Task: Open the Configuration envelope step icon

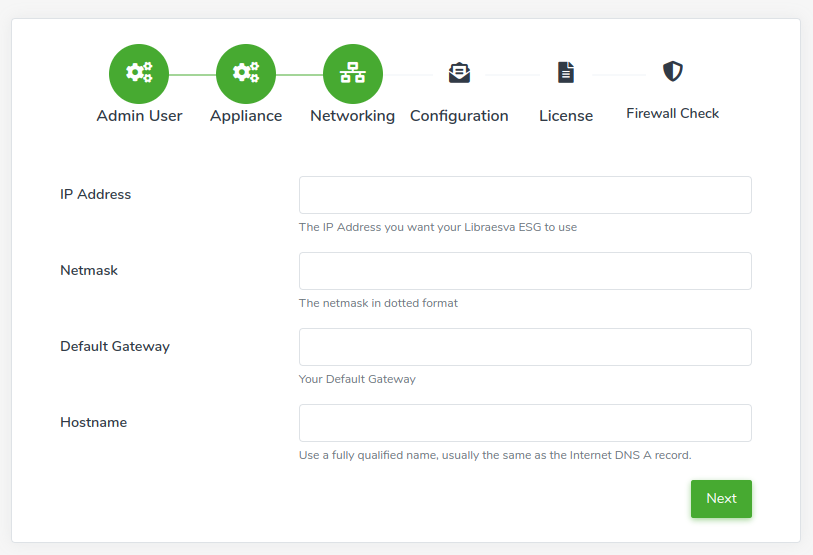Action: click(459, 73)
